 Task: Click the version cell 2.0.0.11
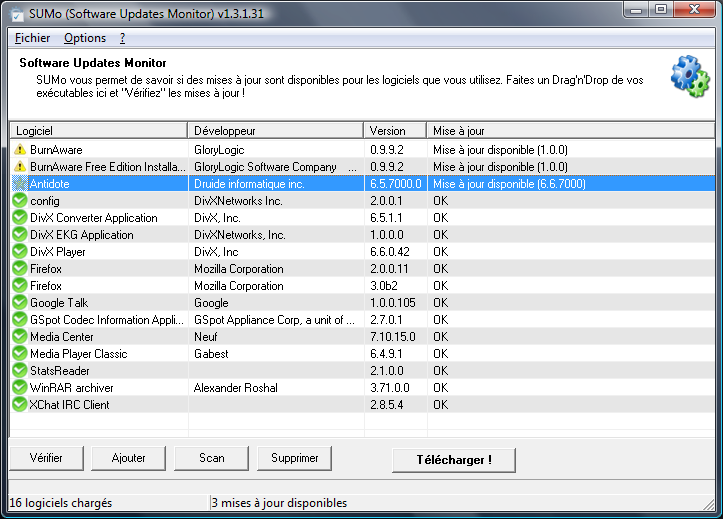click(x=389, y=269)
